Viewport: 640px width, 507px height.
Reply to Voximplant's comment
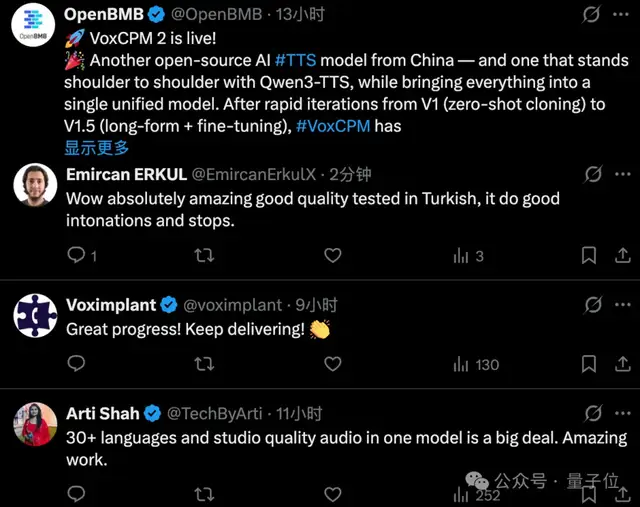(x=76, y=364)
